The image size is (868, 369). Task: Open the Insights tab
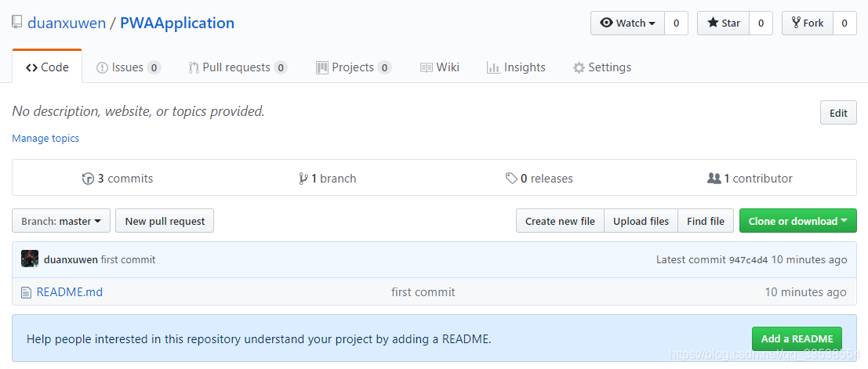tap(516, 67)
